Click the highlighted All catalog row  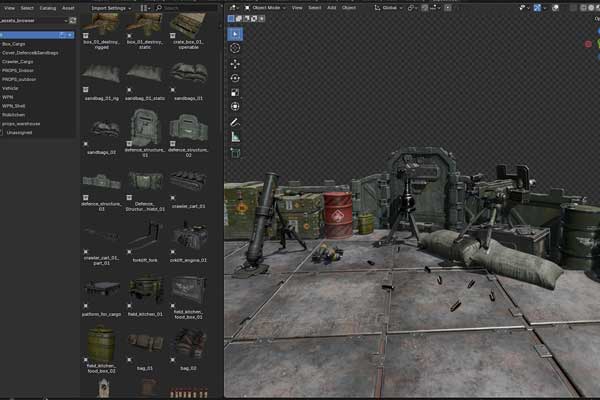coord(37,35)
